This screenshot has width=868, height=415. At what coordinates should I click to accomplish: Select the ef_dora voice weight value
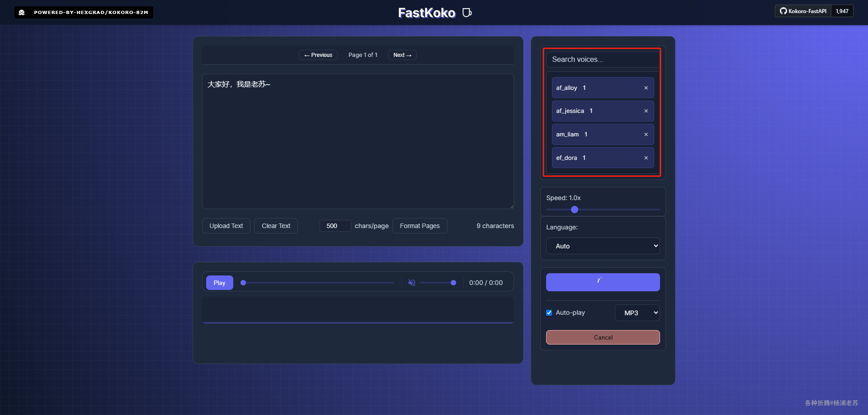tap(585, 158)
